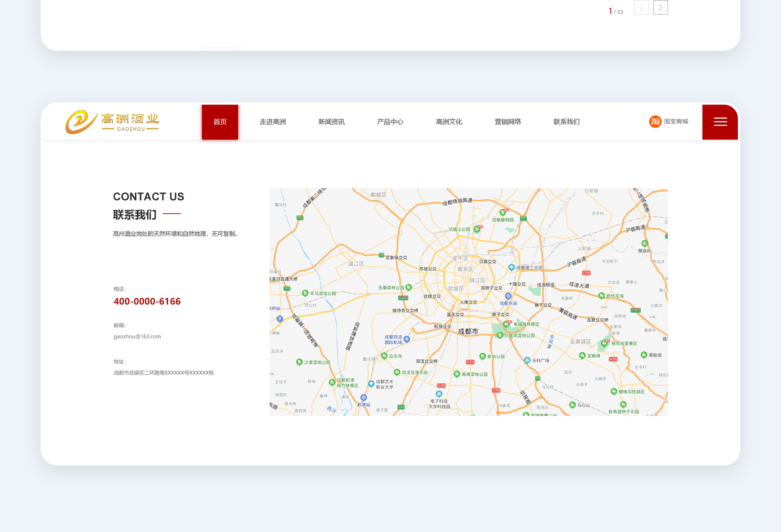Viewport: 781px width, 532px height.
Task: Open the 走进高洲 menu item
Action: (x=273, y=122)
